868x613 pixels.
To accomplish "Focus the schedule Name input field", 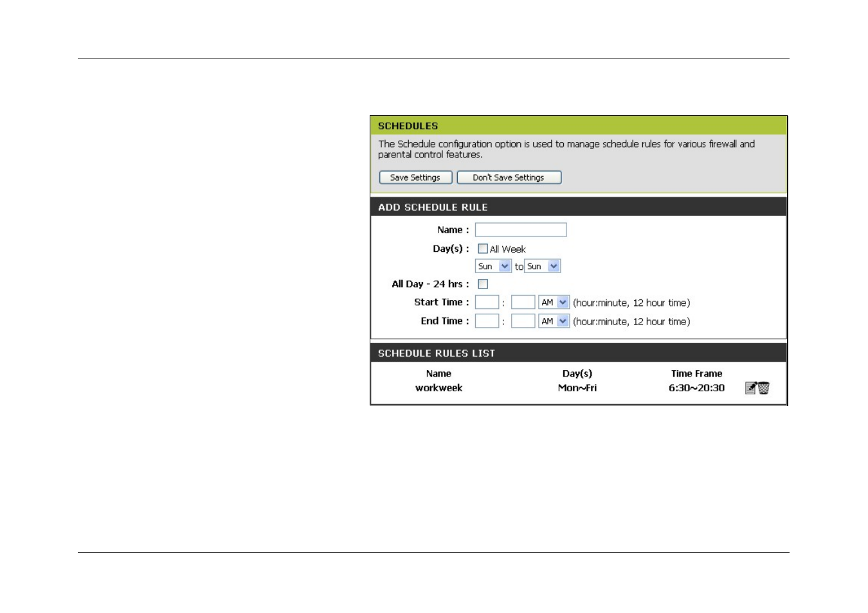I will 521,230.
